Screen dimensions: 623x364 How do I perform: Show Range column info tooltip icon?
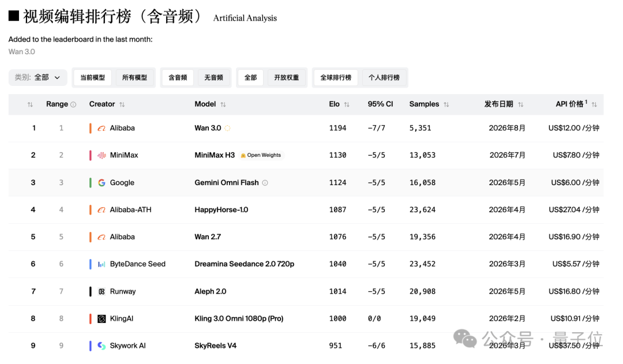click(73, 104)
